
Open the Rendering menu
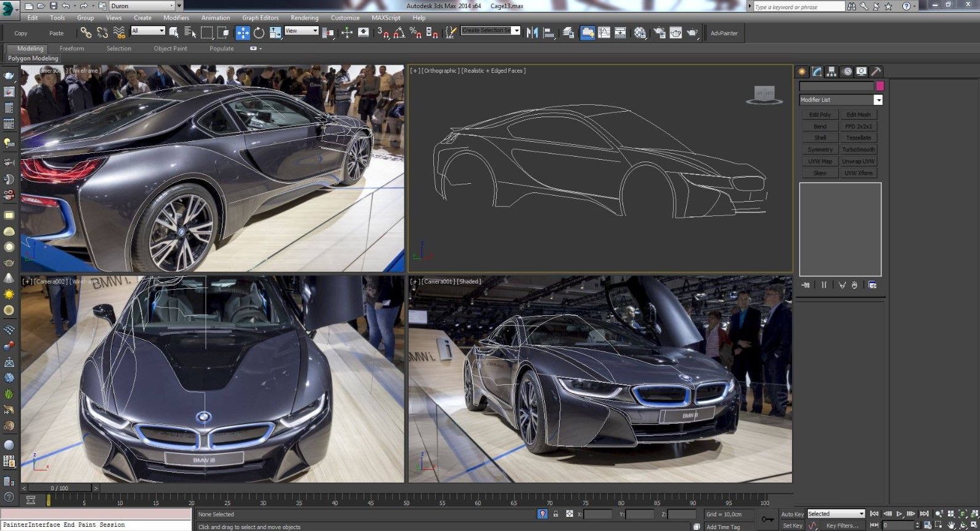[x=304, y=18]
